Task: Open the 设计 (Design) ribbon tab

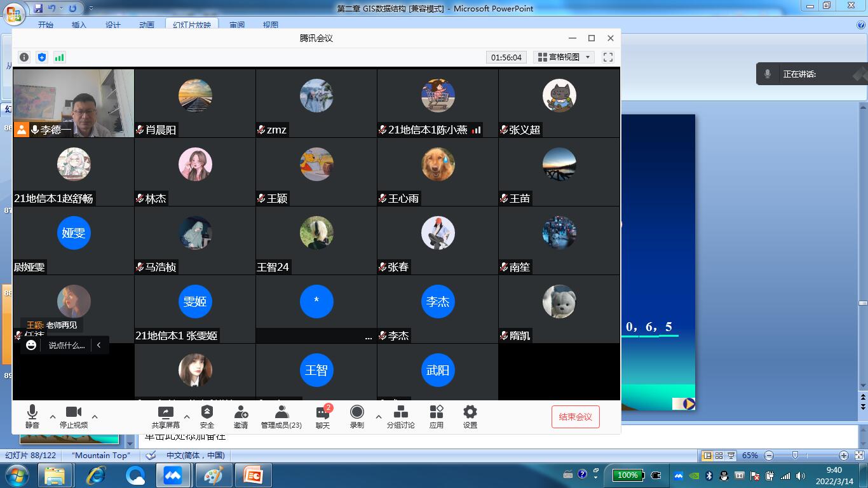Action: tap(113, 25)
